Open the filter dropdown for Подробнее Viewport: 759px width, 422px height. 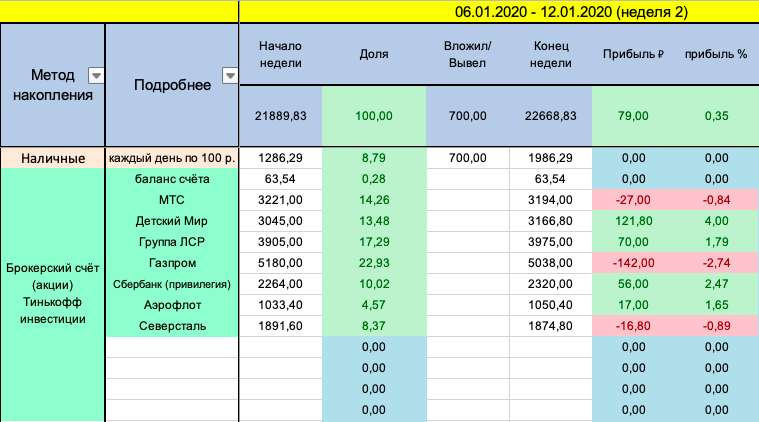229,75
